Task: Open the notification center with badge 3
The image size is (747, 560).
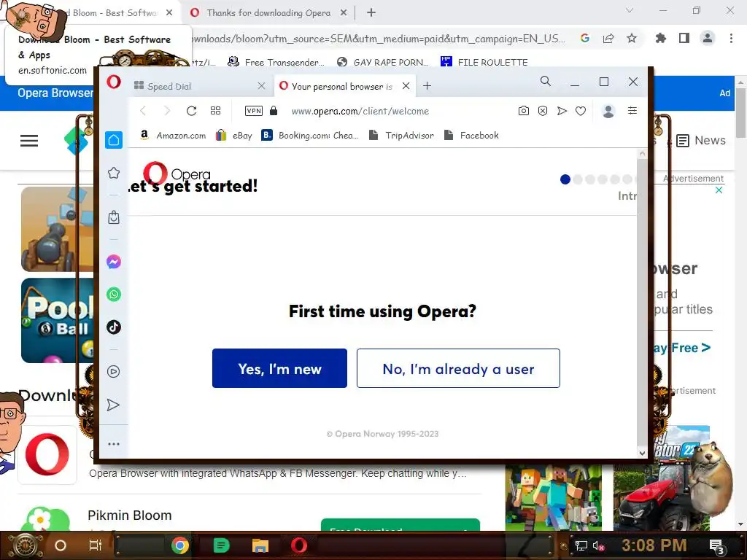Action: click(717, 546)
